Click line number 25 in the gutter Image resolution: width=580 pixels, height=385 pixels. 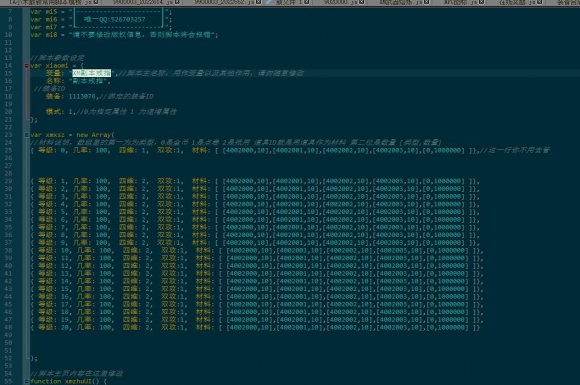8,150
